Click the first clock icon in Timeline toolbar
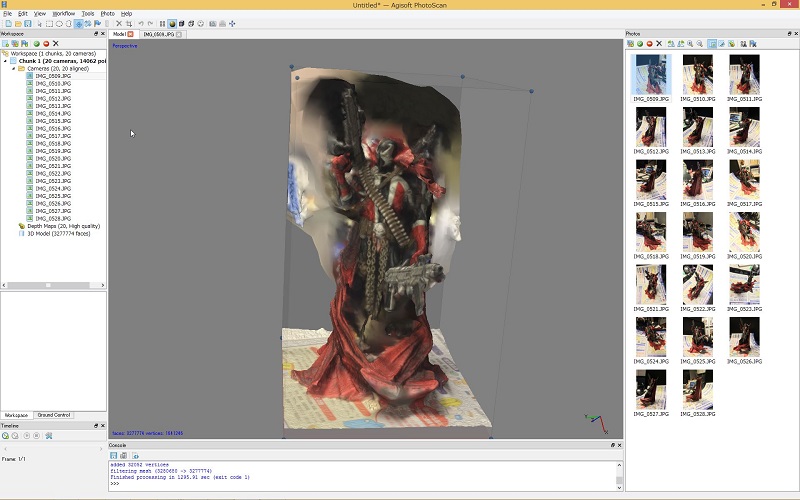This screenshot has height=500, width=800. 5,436
